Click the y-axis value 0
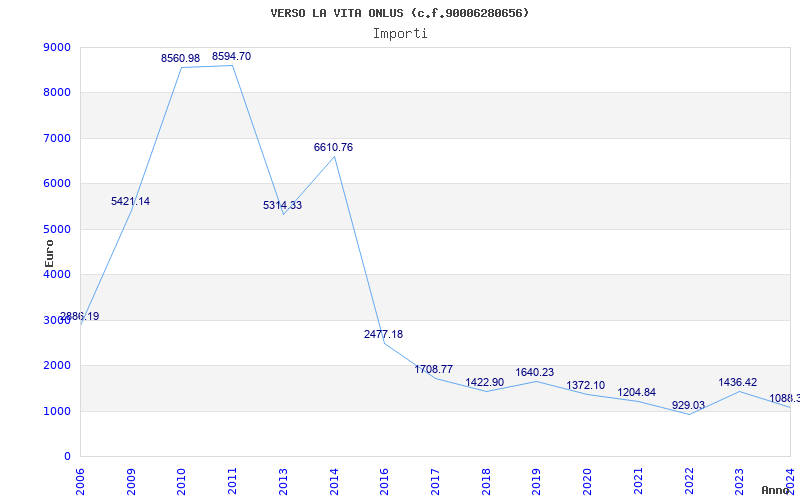Image resolution: width=800 pixels, height=500 pixels. [x=67, y=457]
